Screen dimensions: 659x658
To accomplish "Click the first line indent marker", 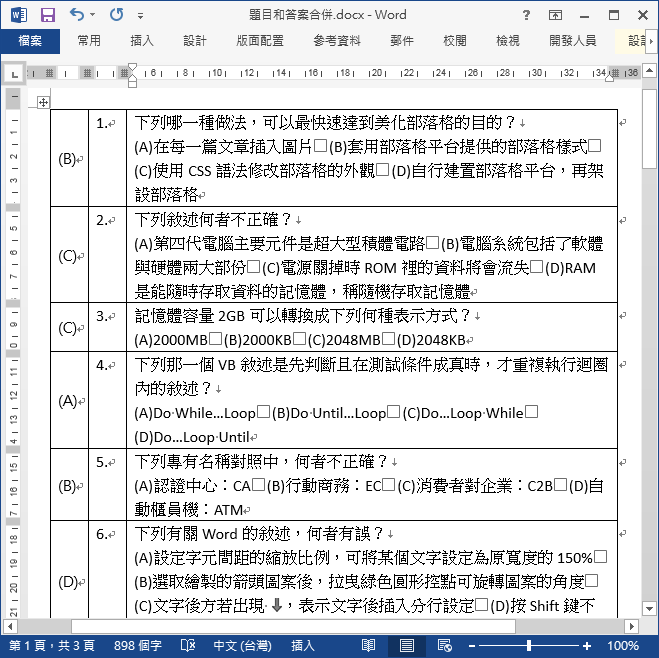I will (132, 67).
